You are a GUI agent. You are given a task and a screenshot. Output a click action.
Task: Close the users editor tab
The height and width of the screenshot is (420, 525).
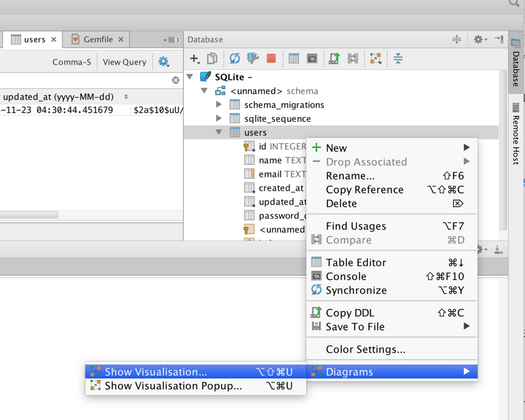pyautogui.click(x=53, y=39)
